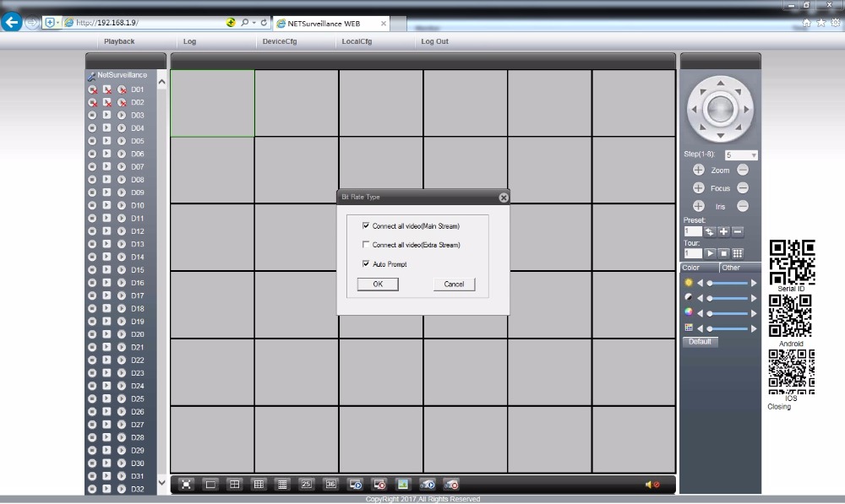Click the browser back button

point(12,23)
